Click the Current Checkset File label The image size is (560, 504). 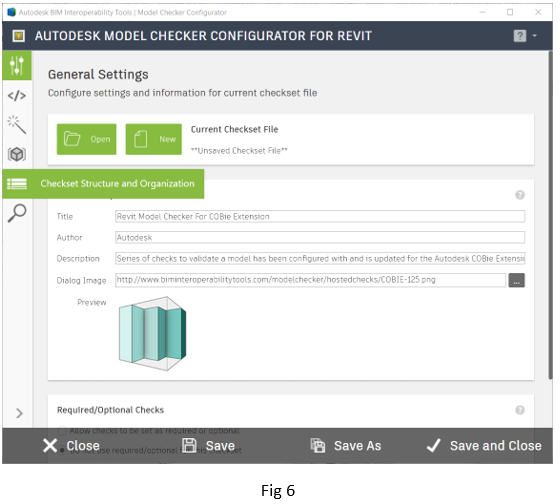(x=234, y=129)
